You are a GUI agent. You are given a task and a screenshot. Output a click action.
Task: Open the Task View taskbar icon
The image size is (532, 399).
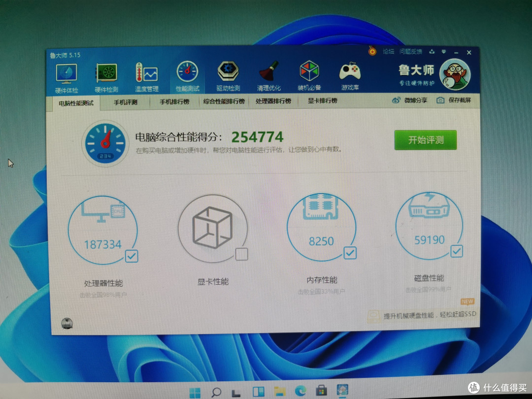coord(236,393)
